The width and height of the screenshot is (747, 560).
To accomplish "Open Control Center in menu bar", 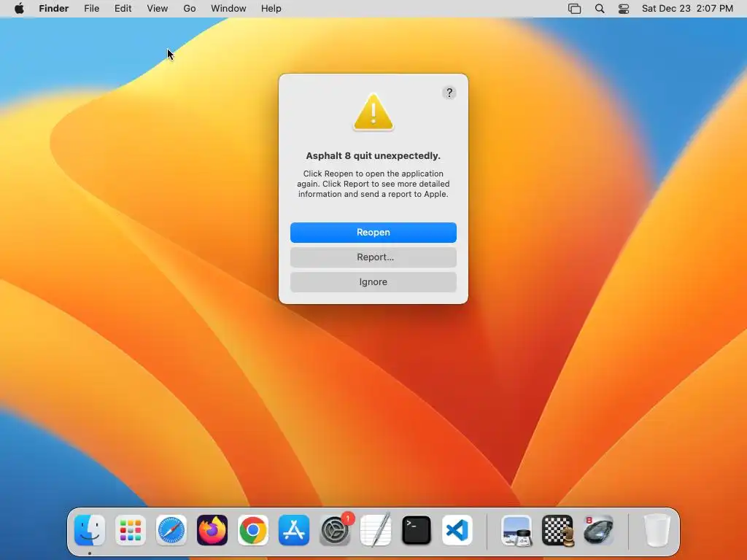I will pyautogui.click(x=624, y=9).
